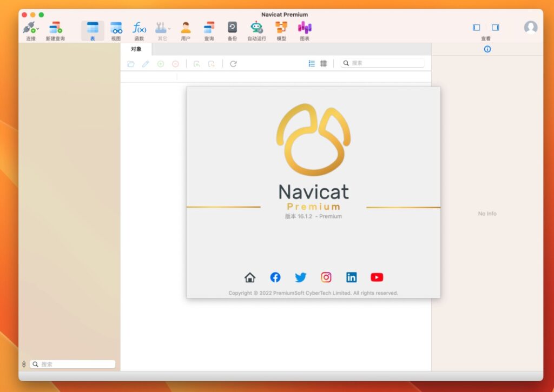
Task: Toggle the info pane icon
Action: 487,49
